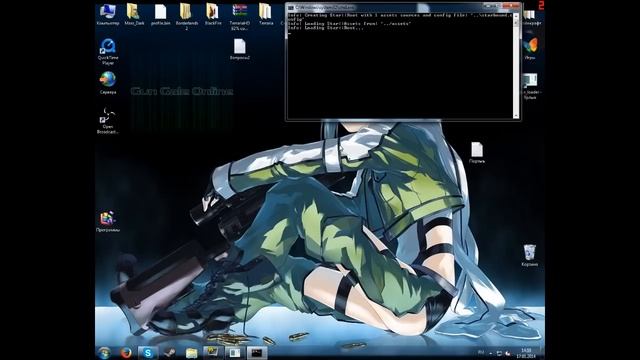
Task: Open File Explorer from the taskbar
Action: tap(191, 353)
